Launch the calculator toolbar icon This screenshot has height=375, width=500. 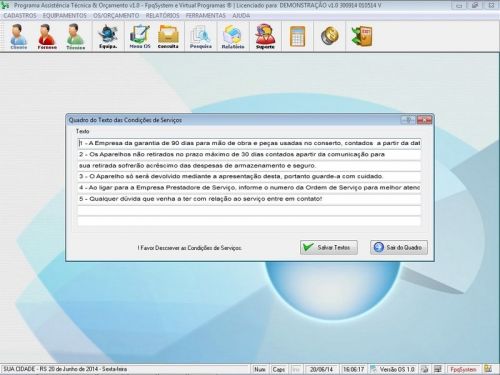tap(297, 36)
